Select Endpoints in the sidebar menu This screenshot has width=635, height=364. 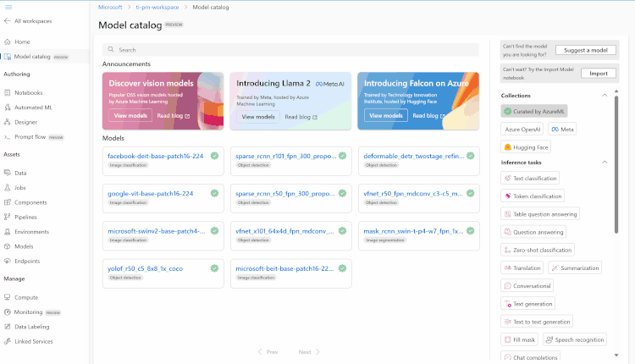(27, 262)
